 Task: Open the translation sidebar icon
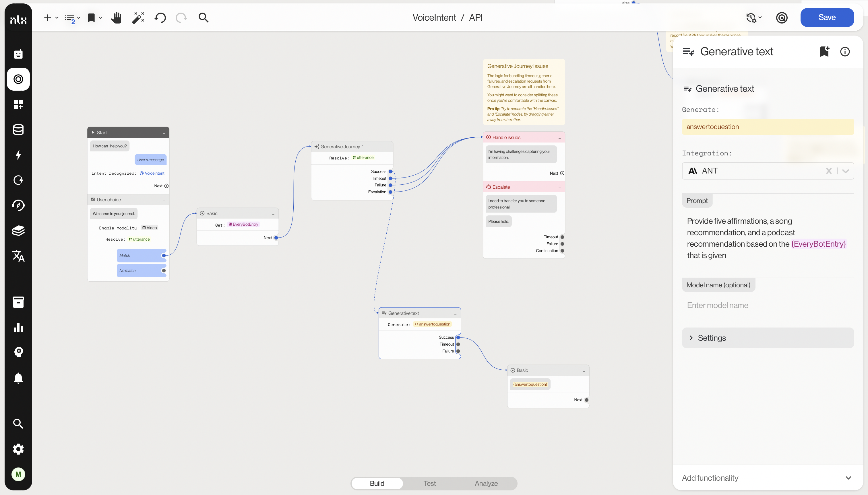tap(18, 256)
